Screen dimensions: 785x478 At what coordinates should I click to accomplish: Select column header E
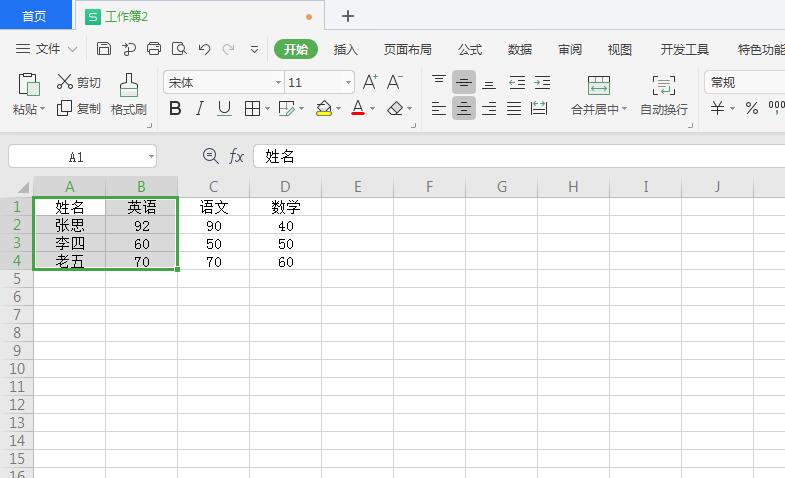coord(357,187)
